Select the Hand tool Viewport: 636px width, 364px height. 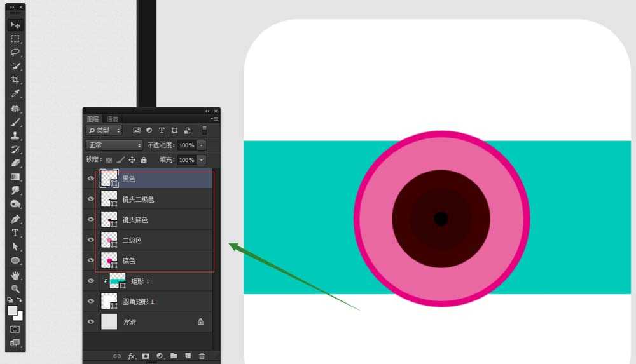pyautogui.click(x=15, y=275)
